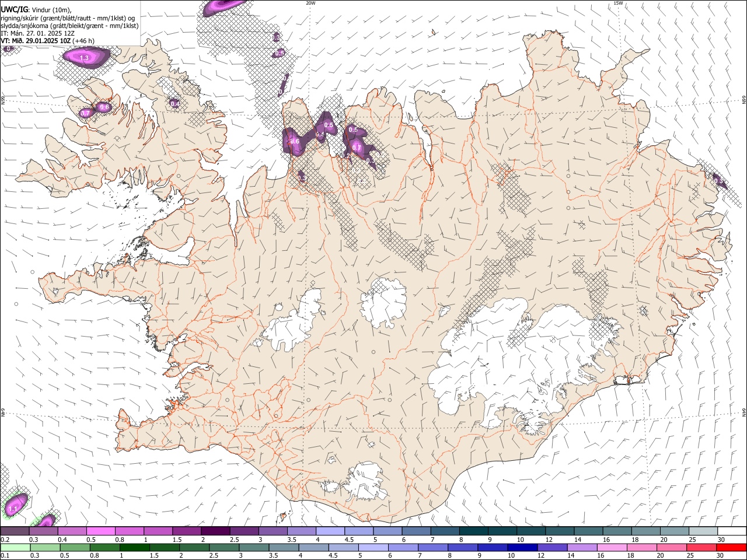Select the 'Vindur (10m)' label
The width and height of the screenshot is (747, 560).
[50, 9]
